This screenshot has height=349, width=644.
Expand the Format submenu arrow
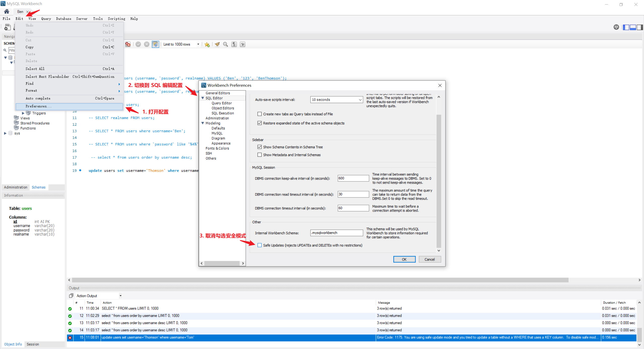click(119, 91)
